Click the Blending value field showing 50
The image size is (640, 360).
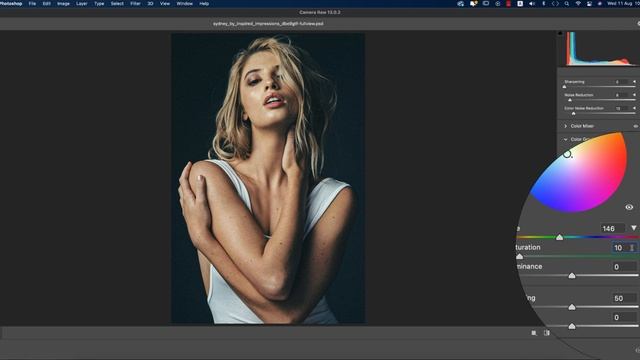click(x=624, y=298)
